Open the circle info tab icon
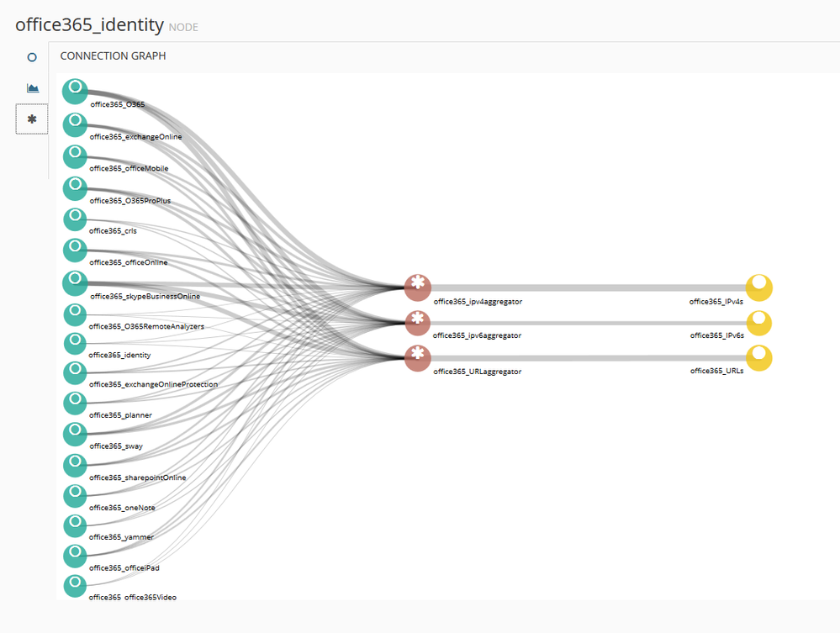The image size is (840, 633). click(32, 57)
